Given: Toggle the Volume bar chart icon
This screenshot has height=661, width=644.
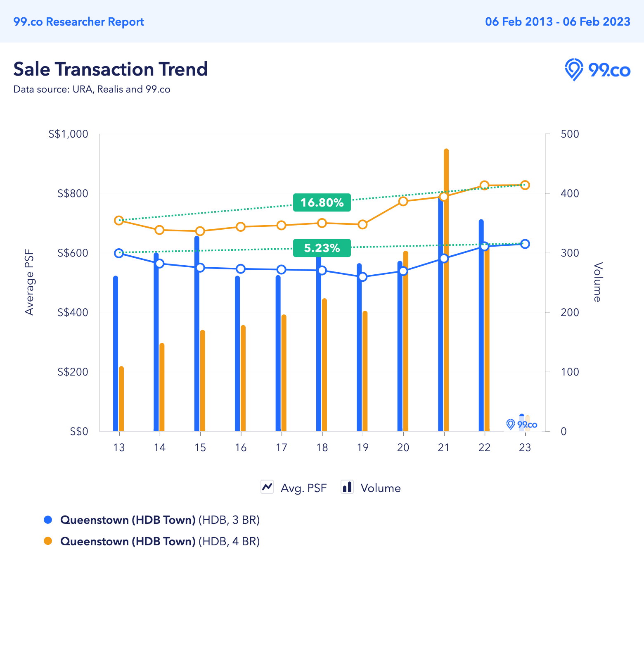Looking at the screenshot, I should (347, 487).
